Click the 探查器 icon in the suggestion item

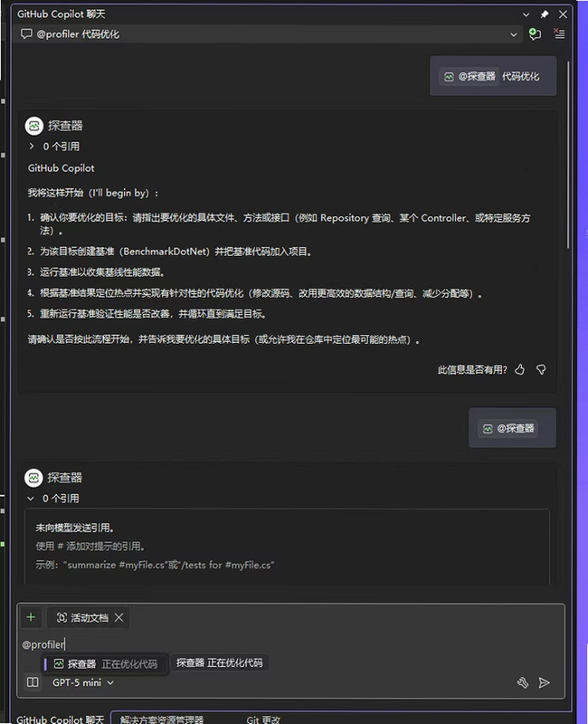[59, 664]
